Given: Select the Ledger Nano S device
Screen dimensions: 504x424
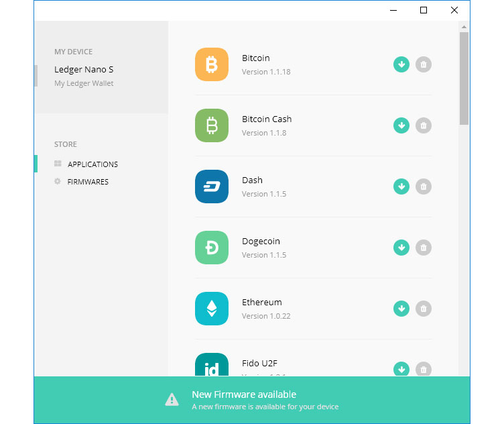Looking at the screenshot, I should tap(84, 70).
